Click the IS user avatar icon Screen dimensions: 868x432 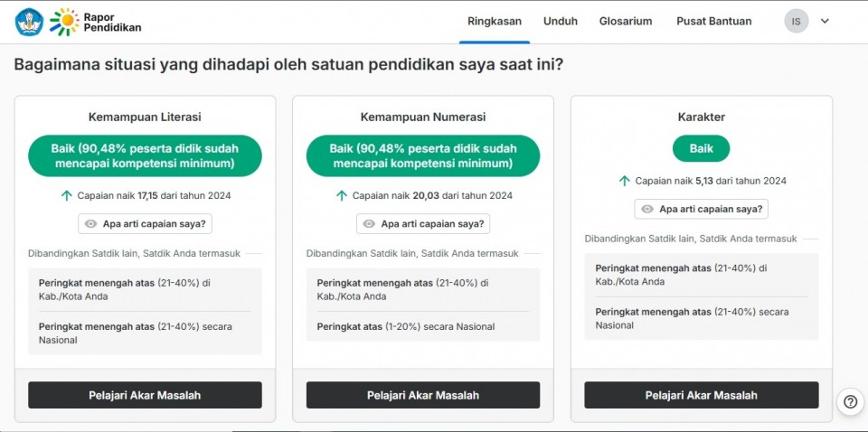[x=796, y=22]
